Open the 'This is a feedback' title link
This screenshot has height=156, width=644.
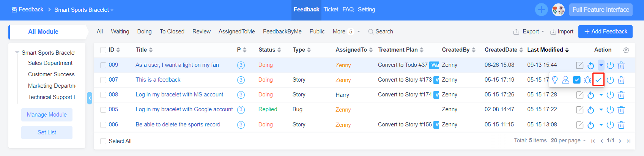point(158,80)
